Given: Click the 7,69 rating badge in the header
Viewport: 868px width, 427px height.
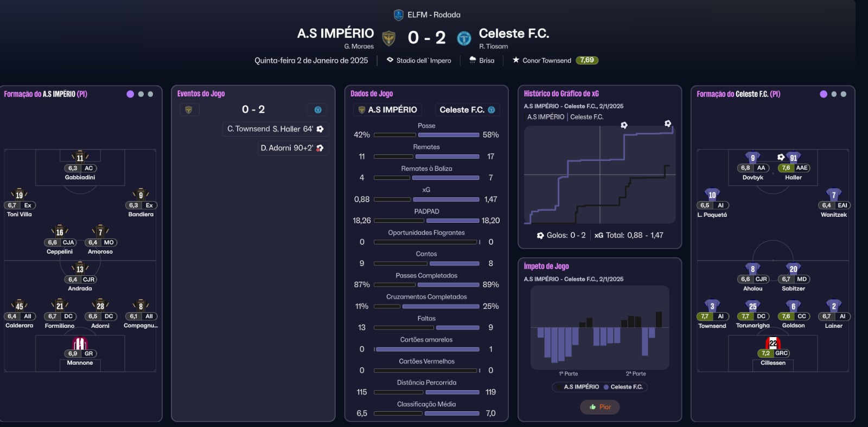Looking at the screenshot, I should coord(587,60).
